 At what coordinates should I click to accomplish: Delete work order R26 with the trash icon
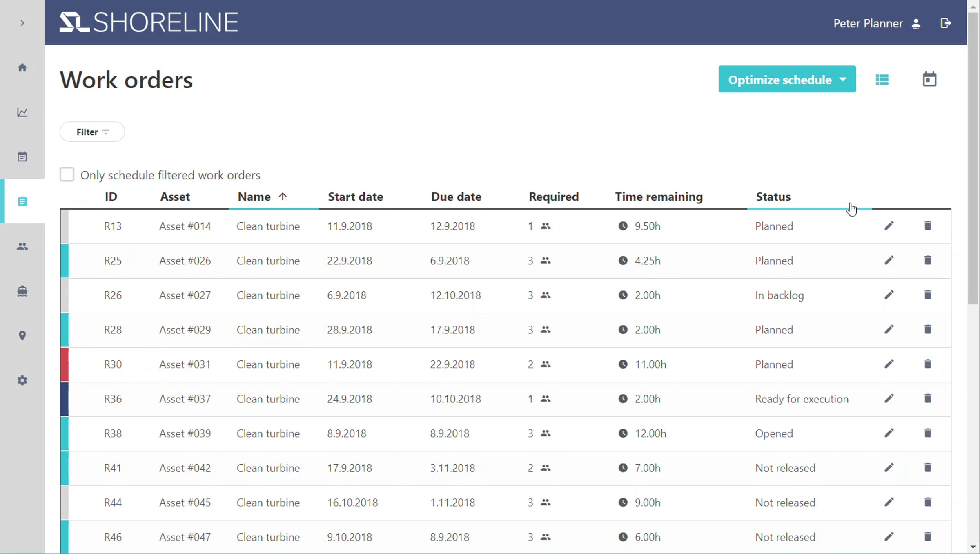(928, 295)
